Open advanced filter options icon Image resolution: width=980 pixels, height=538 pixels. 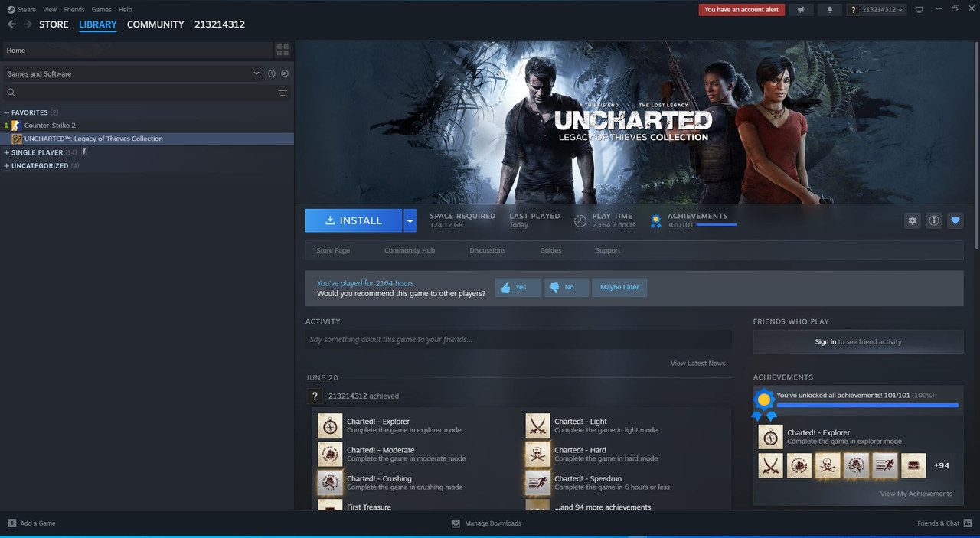[x=283, y=93]
